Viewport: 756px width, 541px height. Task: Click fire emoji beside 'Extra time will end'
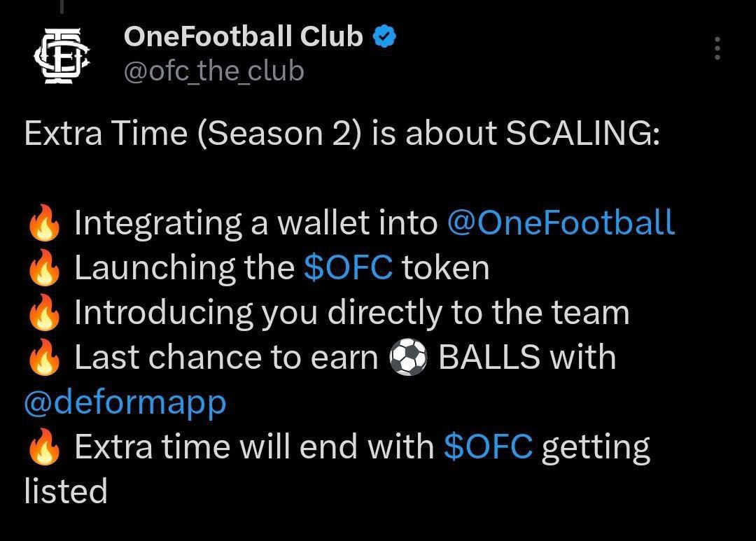[x=44, y=446]
